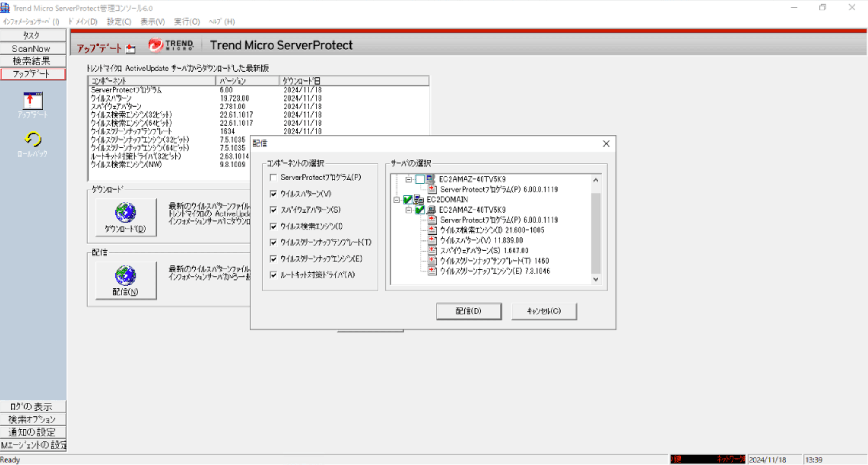
Task: Click the ロールバック rollback arrow icon
Action: [33, 139]
